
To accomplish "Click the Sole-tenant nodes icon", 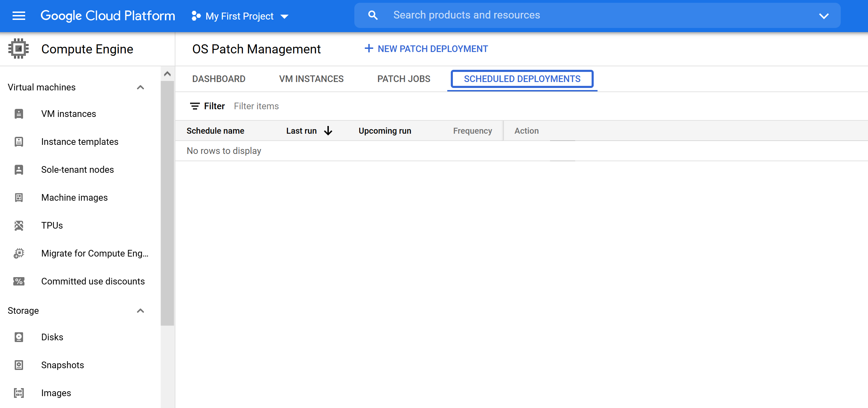I will click(x=19, y=170).
